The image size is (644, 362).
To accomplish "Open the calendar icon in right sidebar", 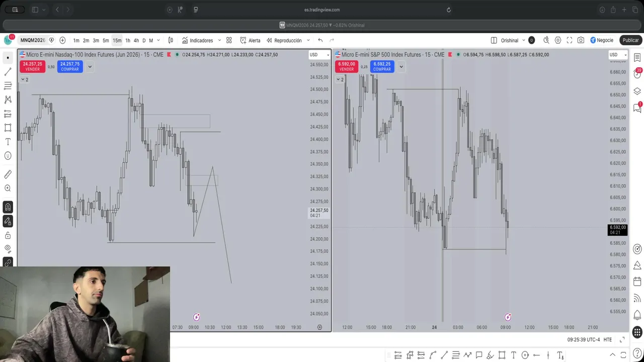I will tap(637, 281).
